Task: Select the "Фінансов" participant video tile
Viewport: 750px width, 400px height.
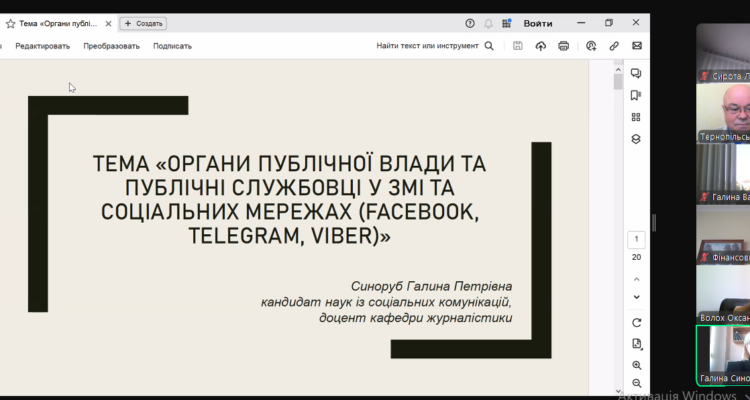Action: click(x=723, y=234)
